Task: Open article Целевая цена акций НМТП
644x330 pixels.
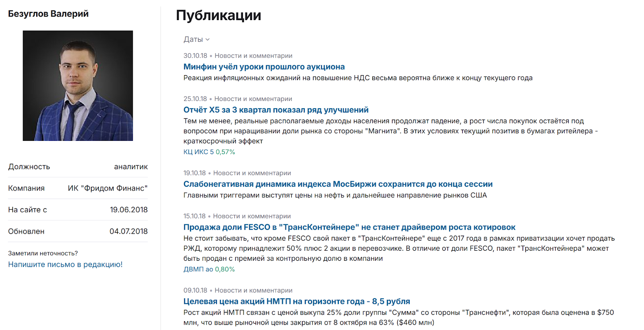Action: click(297, 301)
